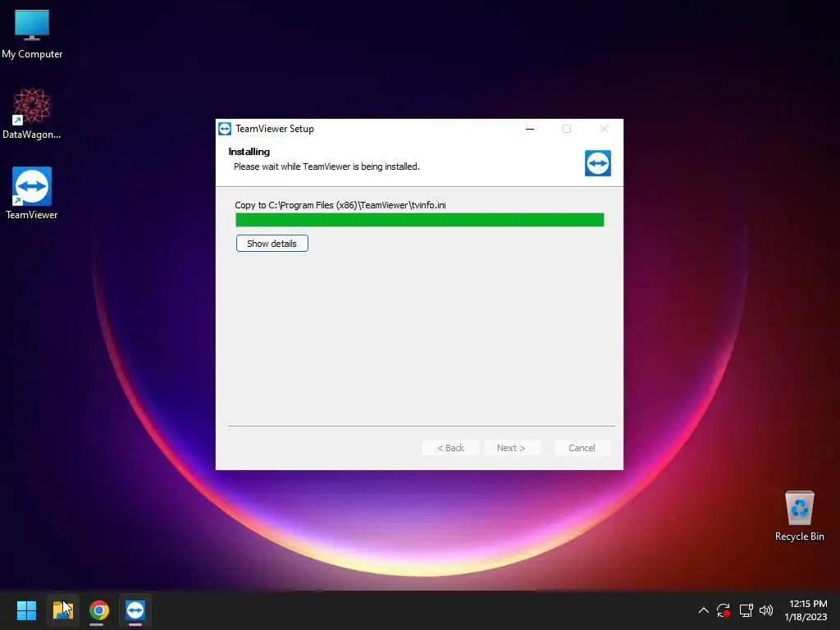Click the Next > button
This screenshot has height=630, width=840.
(511, 448)
